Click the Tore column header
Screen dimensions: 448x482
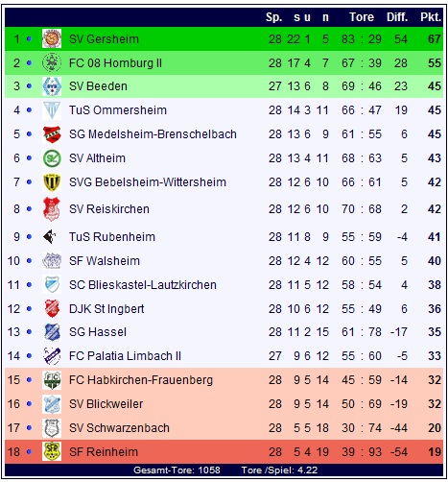point(362,17)
